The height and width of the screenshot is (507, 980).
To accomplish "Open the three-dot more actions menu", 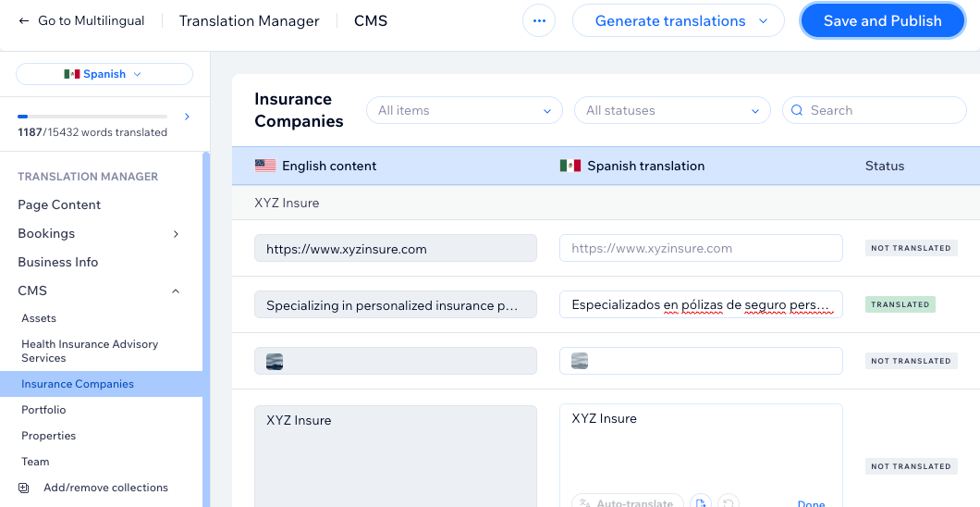I will click(x=539, y=20).
